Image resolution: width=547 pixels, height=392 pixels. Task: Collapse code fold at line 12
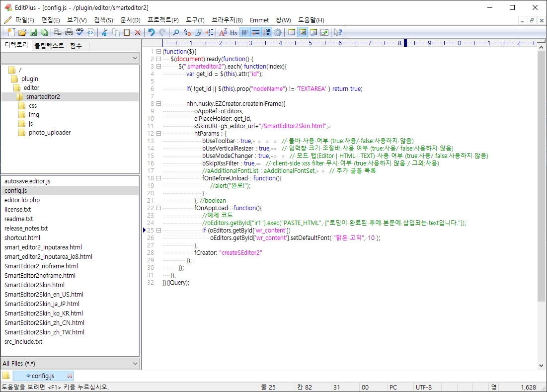point(158,134)
